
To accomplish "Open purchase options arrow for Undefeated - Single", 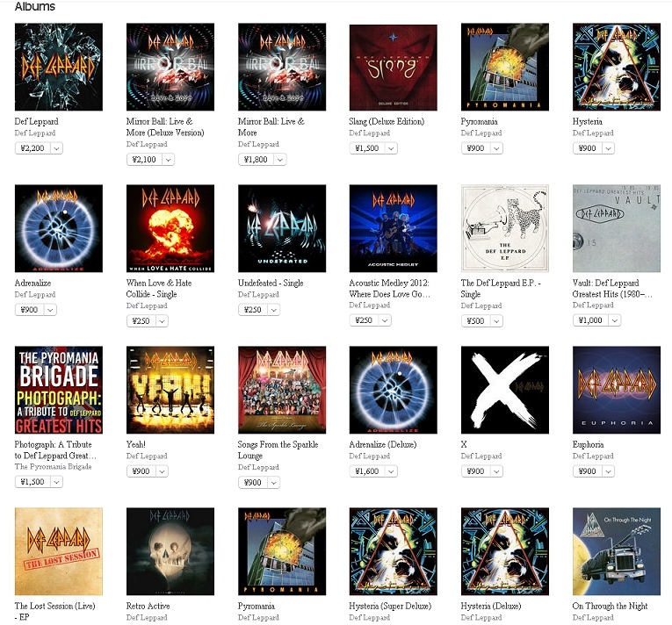I will pyautogui.click(x=274, y=310).
